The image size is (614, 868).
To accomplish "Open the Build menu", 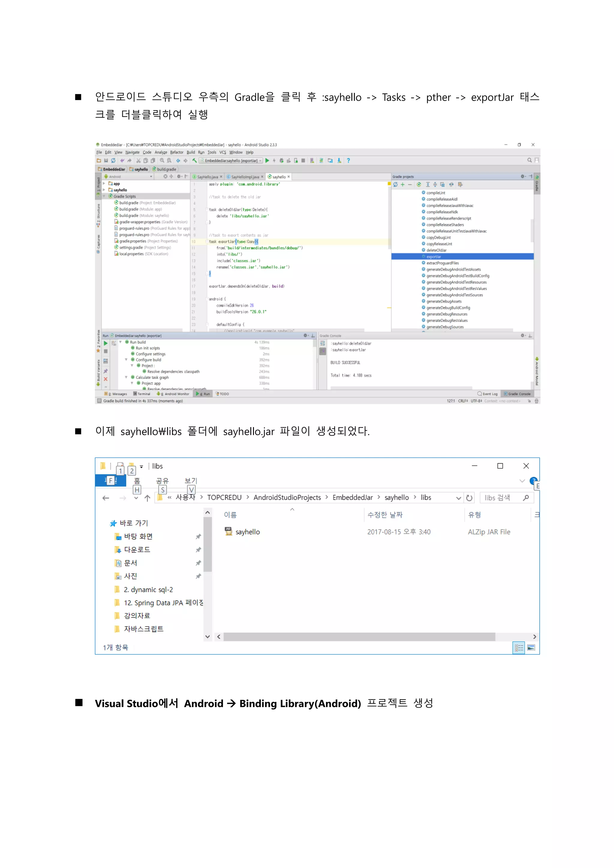I will click(x=191, y=152).
